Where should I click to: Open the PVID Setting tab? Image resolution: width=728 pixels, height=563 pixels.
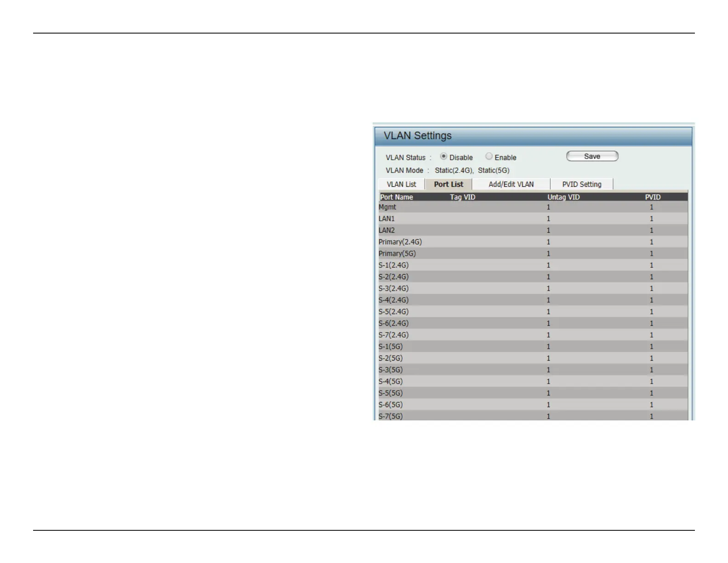(582, 184)
